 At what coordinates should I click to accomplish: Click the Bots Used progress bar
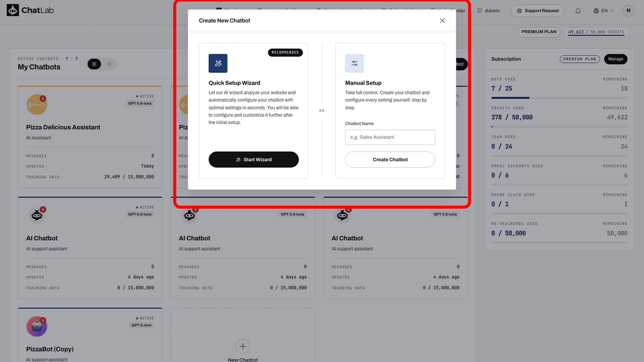559,98
